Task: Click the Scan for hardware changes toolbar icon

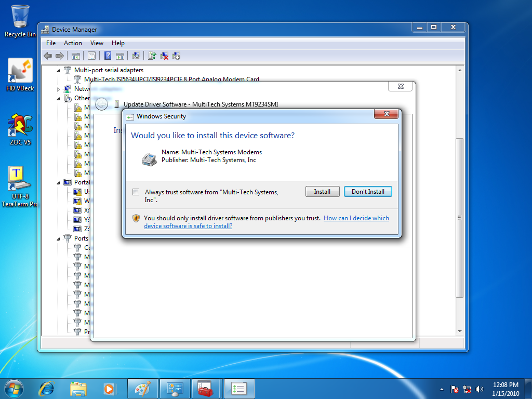Action: [x=136, y=56]
